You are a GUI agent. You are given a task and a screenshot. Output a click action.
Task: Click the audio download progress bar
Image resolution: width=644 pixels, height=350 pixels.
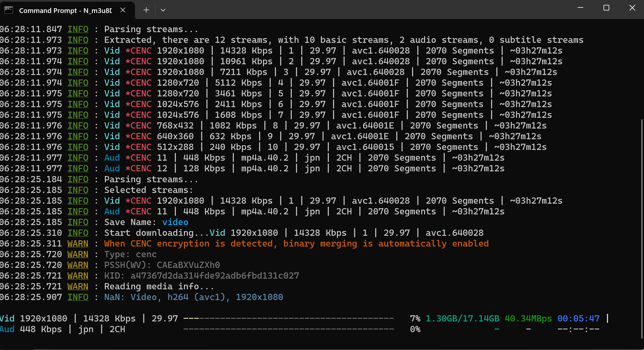click(x=288, y=329)
